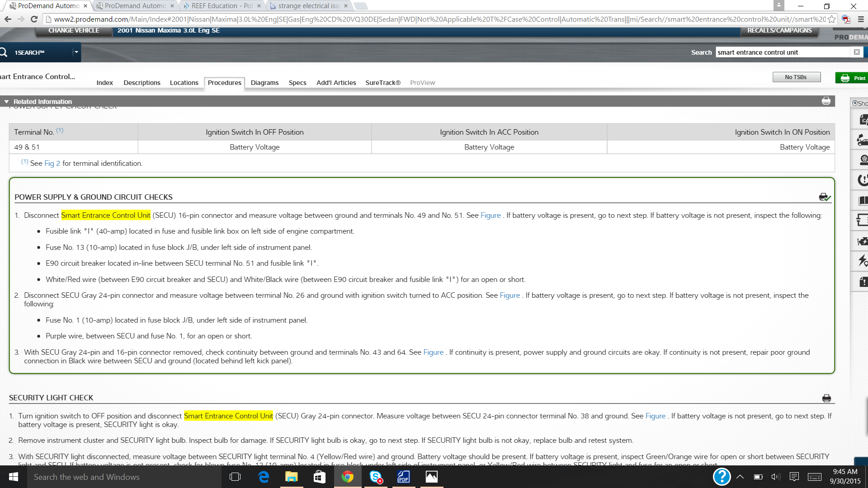Click the printer icon beside Security Light Check

826,398
